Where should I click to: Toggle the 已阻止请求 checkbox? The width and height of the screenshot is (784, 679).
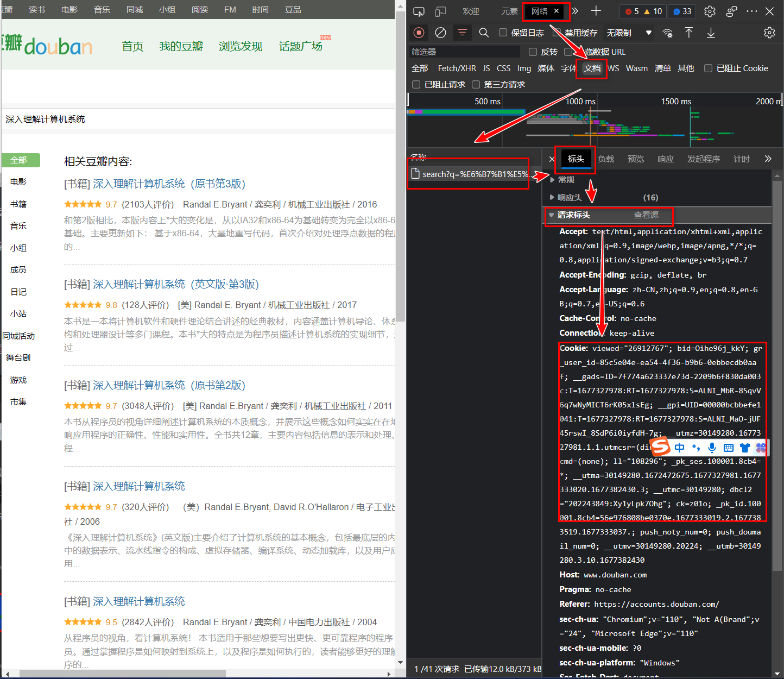pos(416,84)
